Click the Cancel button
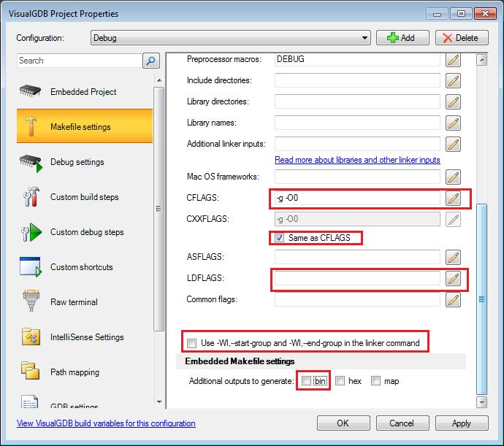The height and width of the screenshot is (446, 504). point(402,423)
